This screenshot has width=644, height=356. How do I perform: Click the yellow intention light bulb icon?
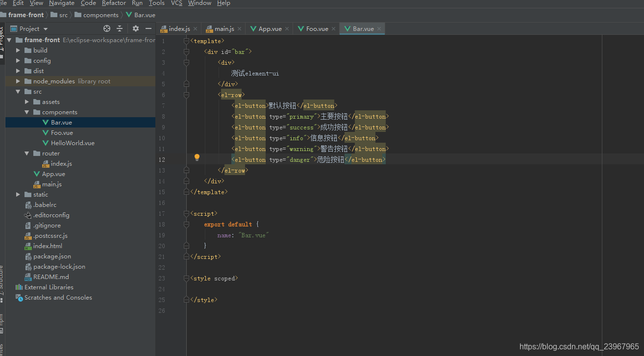coord(197,157)
